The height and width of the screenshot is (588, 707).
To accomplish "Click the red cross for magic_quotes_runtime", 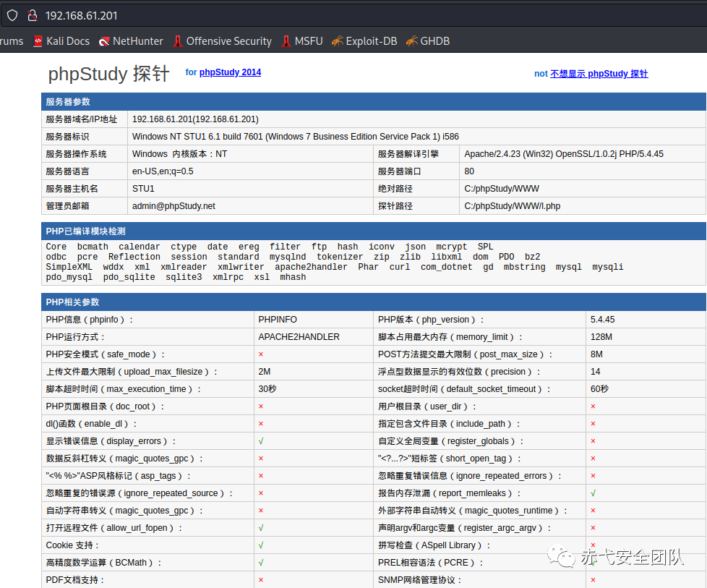I will point(593,511).
